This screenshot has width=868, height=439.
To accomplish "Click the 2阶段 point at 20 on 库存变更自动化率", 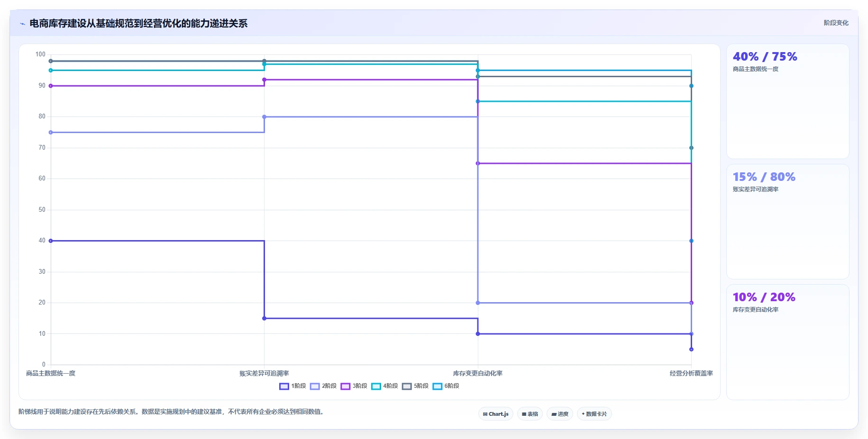I will coord(478,303).
